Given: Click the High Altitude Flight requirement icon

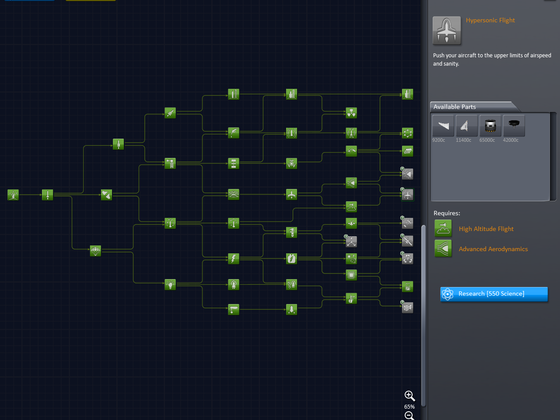Looking at the screenshot, I should click(x=443, y=229).
